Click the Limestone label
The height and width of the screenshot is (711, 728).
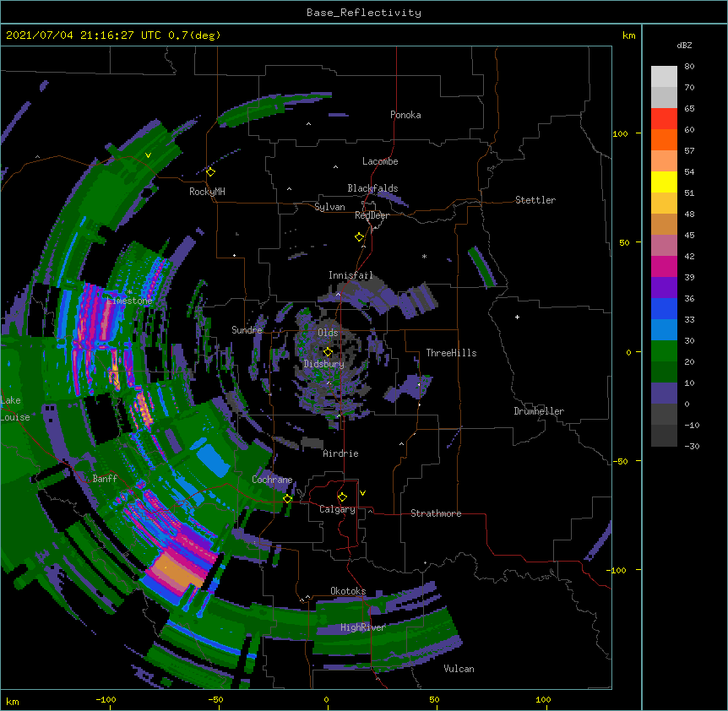pos(129,301)
